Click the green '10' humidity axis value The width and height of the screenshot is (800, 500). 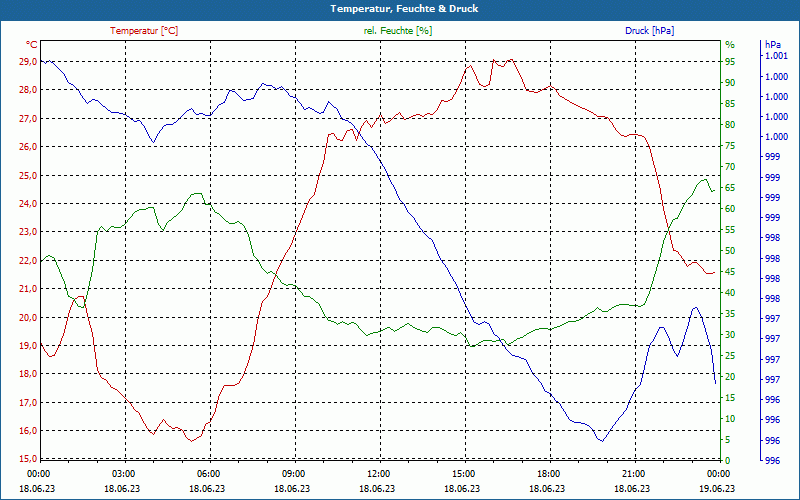click(730, 419)
